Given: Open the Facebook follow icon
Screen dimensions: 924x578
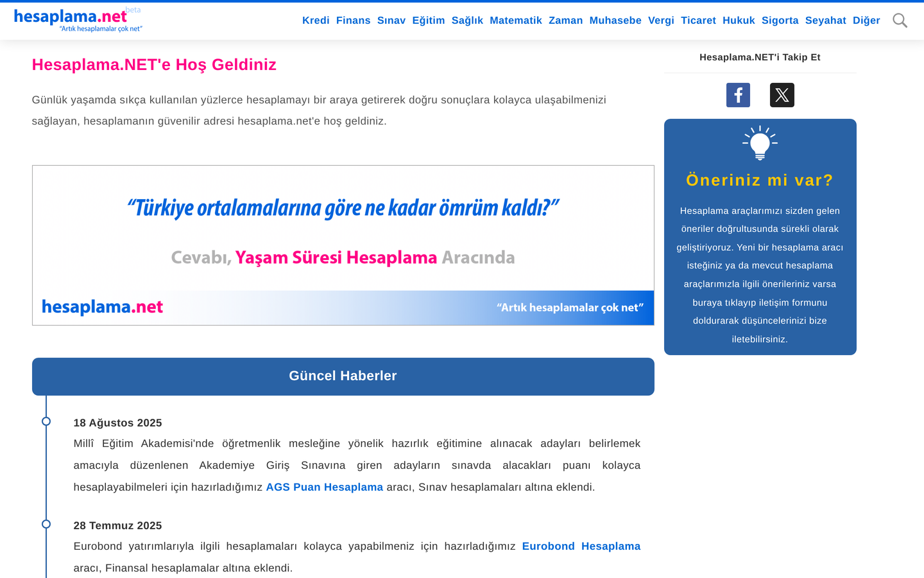Looking at the screenshot, I should pos(738,95).
